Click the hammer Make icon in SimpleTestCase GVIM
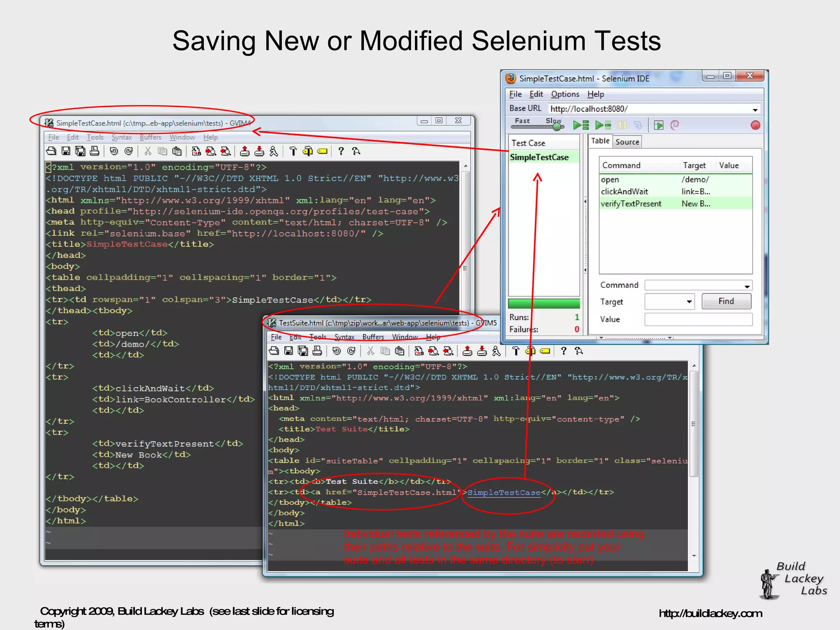 coord(293,151)
